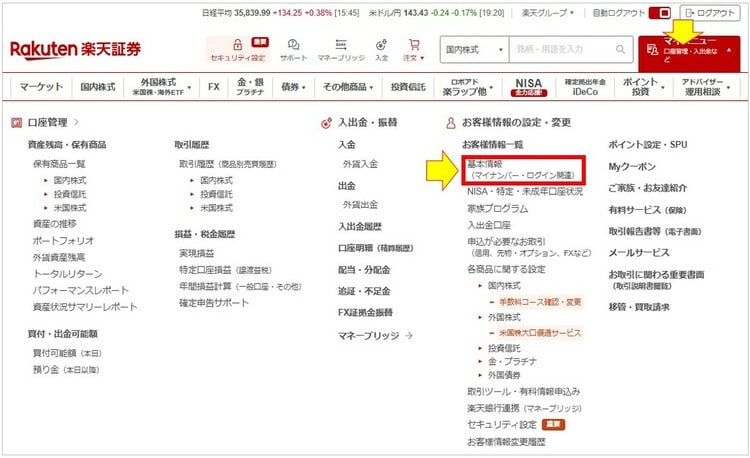The width and height of the screenshot is (750, 458).
Task: Expand the アドバイザー運用相談 dropdown
Action: point(706,87)
